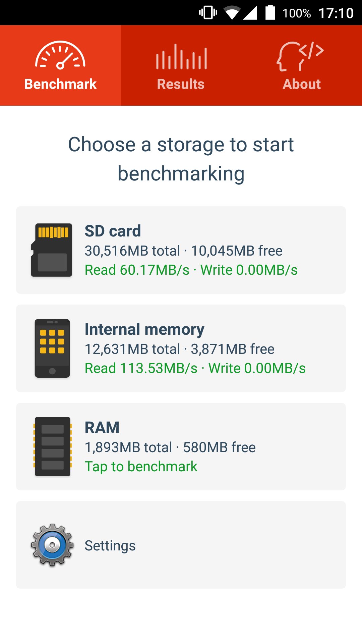Tap SD card Read 60.17MB/s result
The width and height of the screenshot is (362, 644).
(x=137, y=270)
